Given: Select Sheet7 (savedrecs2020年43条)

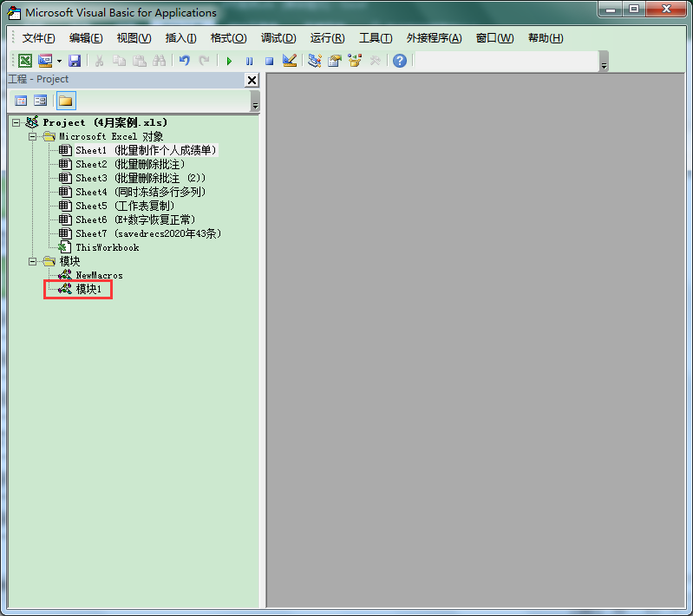Looking at the screenshot, I should tap(148, 233).
